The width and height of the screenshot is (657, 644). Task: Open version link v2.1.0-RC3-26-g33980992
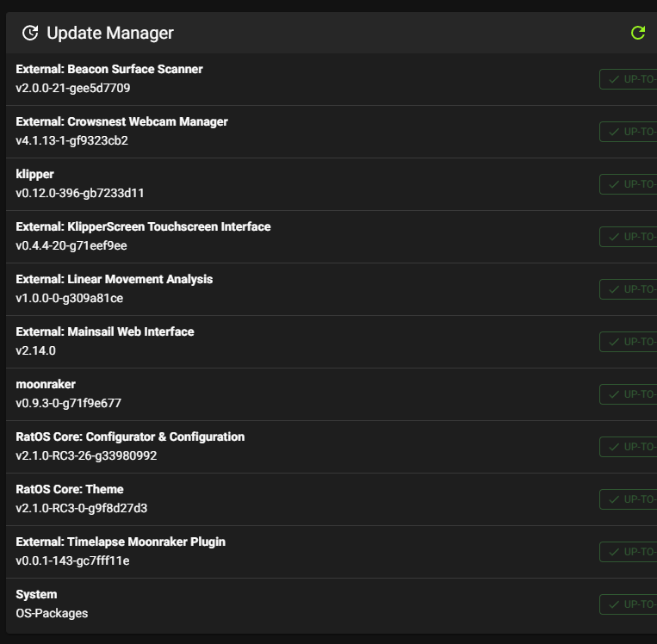(86, 455)
